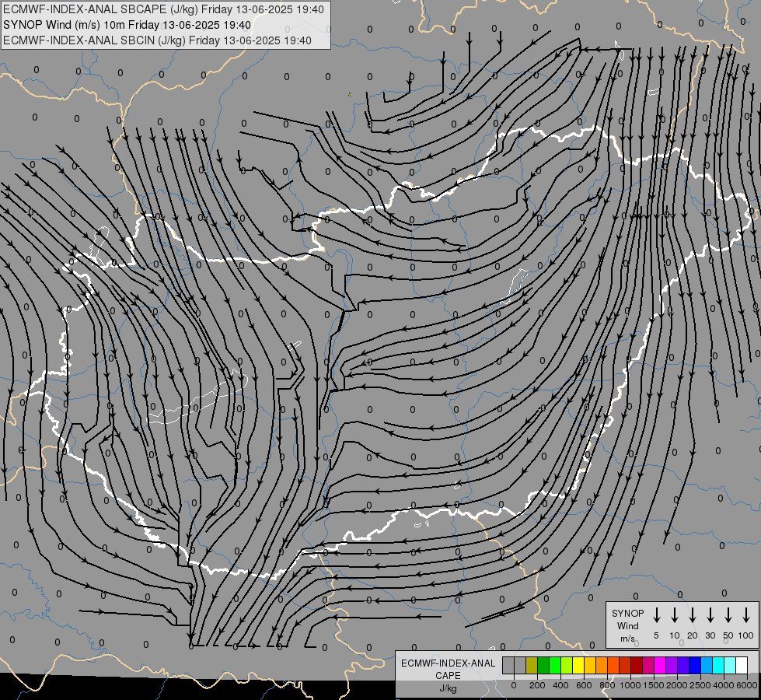Select the ECMWF-INDEX-ANAL SBCAPE title line
Viewport: 761px width, 700px height.
coord(163,9)
